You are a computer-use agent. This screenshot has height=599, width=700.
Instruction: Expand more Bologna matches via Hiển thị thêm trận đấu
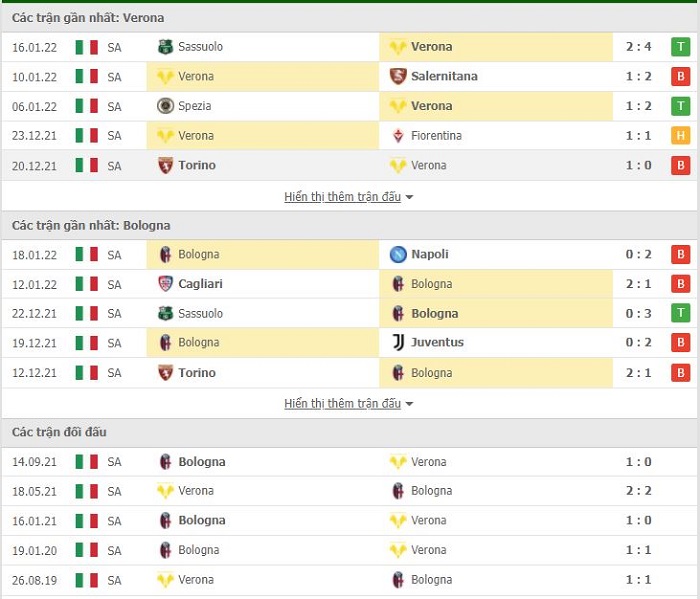[342, 404]
